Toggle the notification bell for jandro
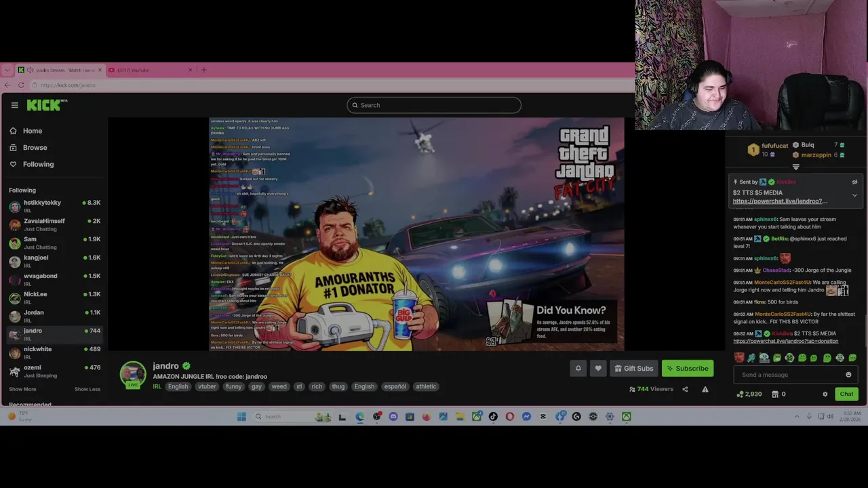The width and height of the screenshot is (868, 488). 578,368
